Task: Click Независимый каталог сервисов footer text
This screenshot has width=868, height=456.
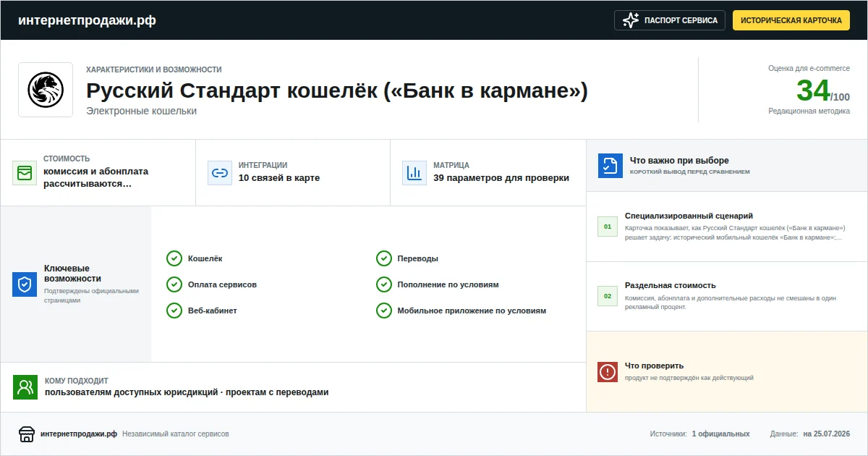Action: pos(176,434)
